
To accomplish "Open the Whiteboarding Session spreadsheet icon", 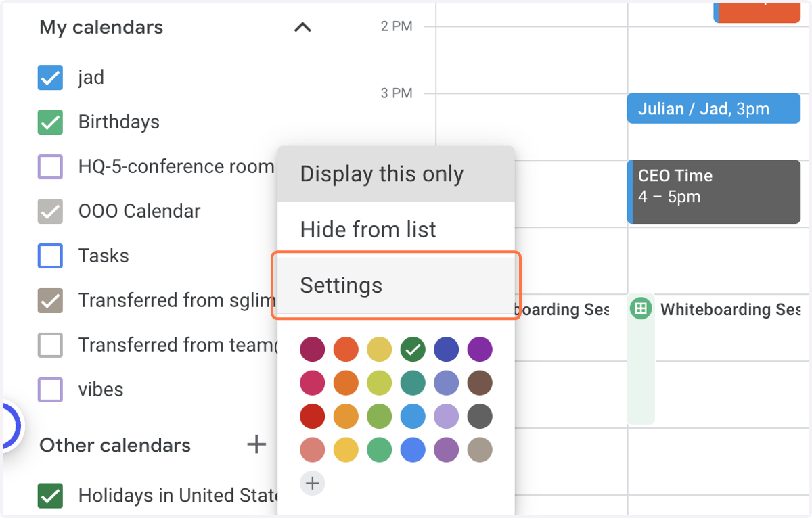I will 641,309.
